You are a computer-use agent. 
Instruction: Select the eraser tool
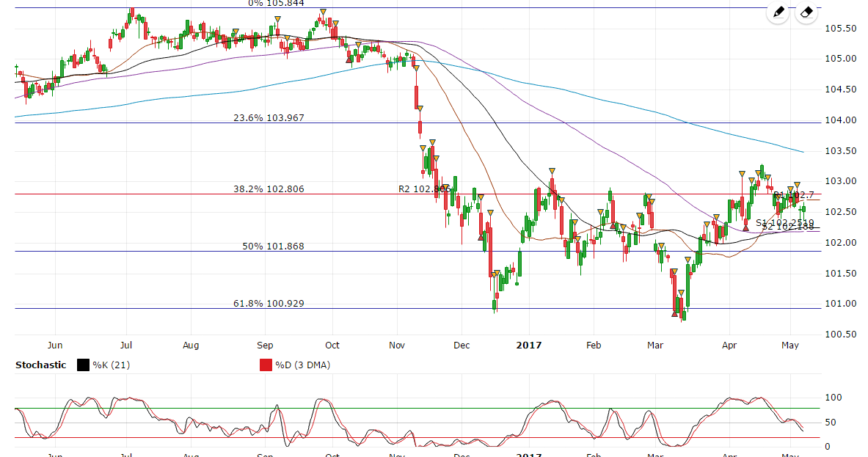pyautogui.click(x=806, y=12)
